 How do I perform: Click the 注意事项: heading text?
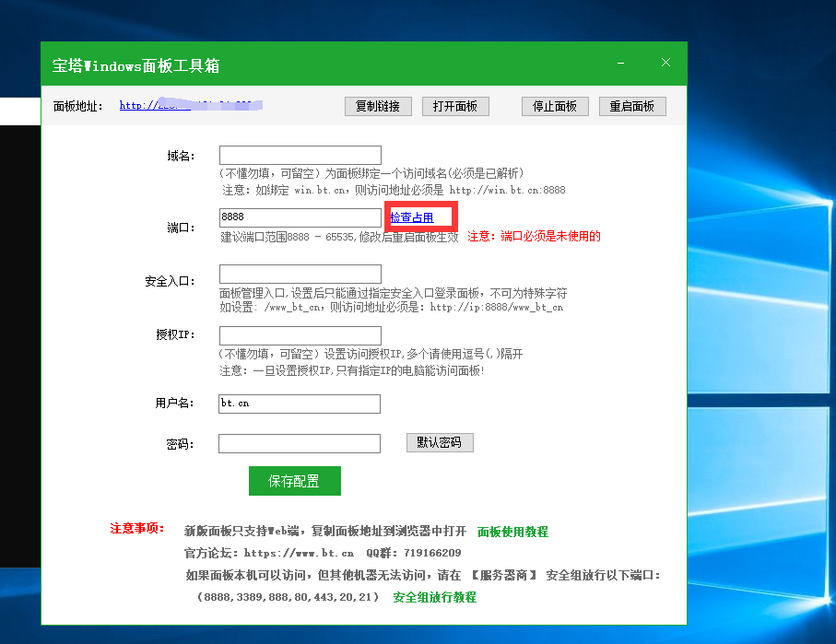[x=137, y=528]
